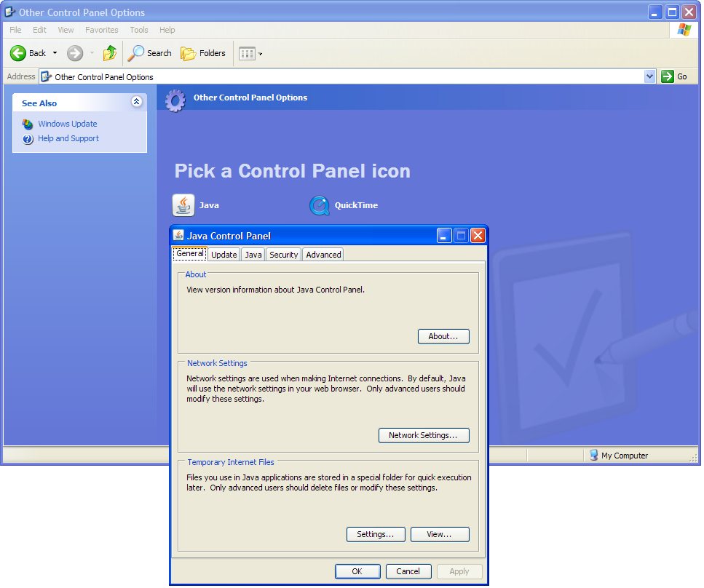Open the Windows Update link

[x=68, y=124]
